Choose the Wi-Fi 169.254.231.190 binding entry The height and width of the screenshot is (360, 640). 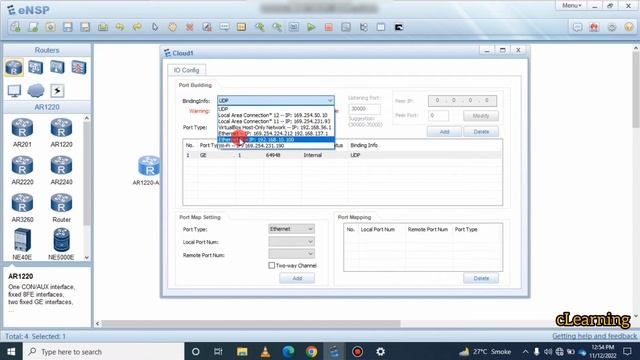pyautogui.click(x=276, y=146)
